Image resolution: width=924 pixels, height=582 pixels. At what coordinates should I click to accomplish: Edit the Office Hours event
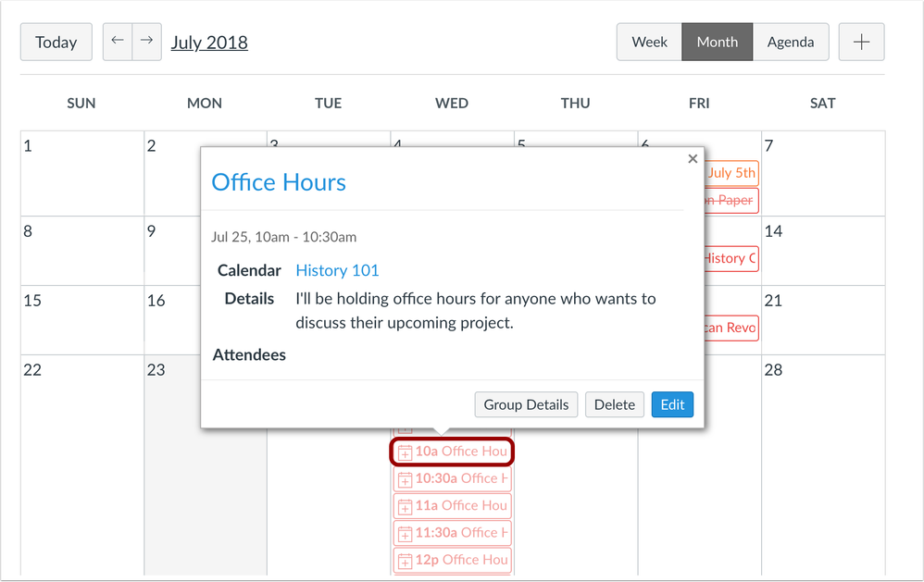672,404
